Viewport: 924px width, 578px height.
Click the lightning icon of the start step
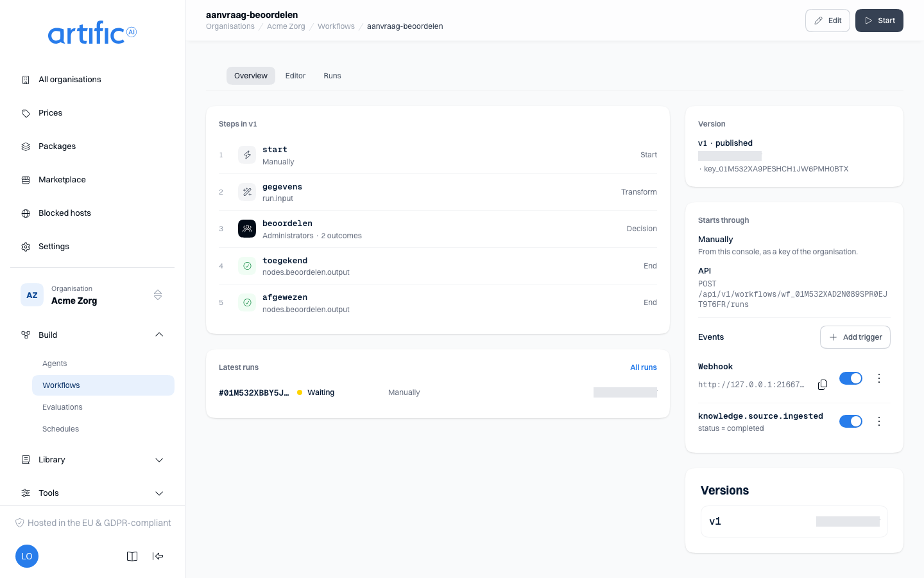[247, 155]
